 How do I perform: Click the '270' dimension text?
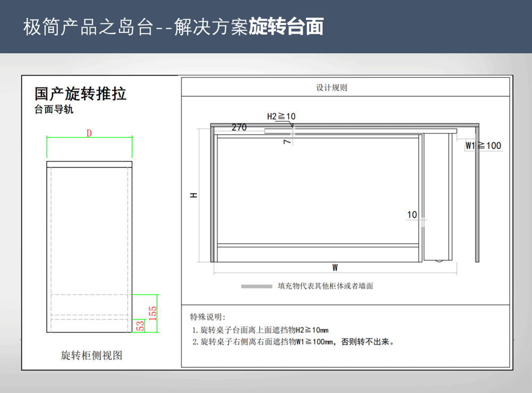(239, 128)
